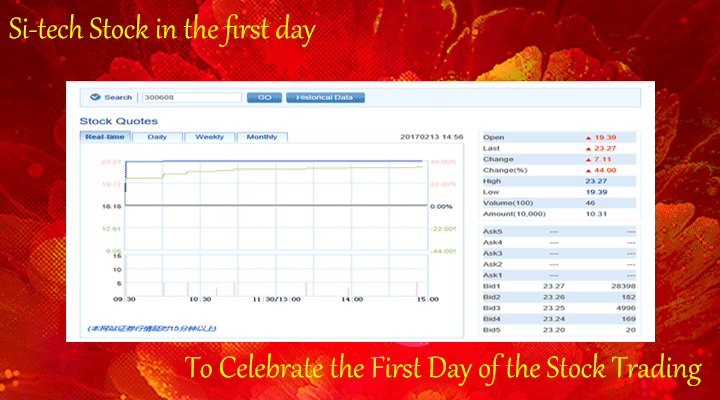The image size is (720, 400).
Task: Click the 0.00% chart axis label
Action: (x=441, y=206)
